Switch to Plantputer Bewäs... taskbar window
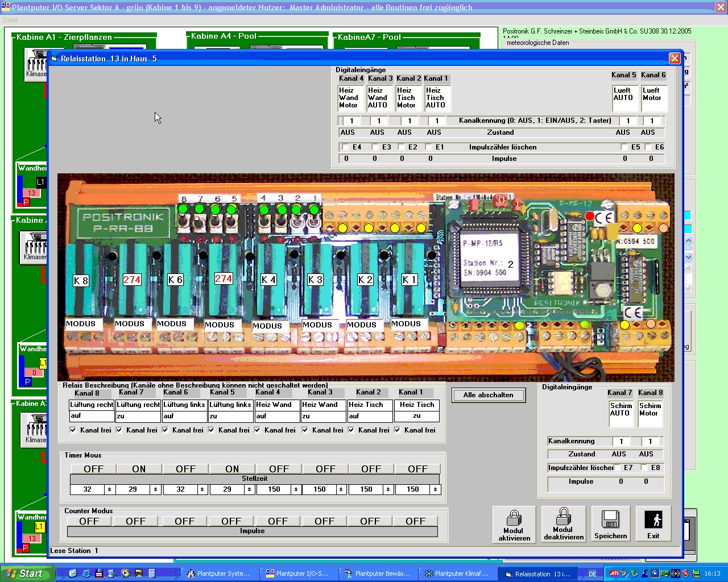728x582 pixels. pyautogui.click(x=377, y=573)
